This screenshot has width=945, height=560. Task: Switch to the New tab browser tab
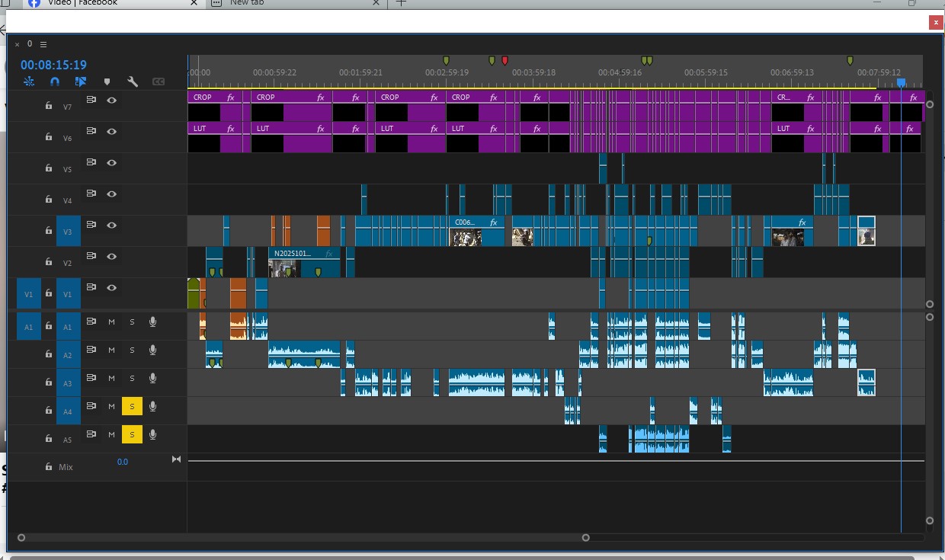[251, 3]
